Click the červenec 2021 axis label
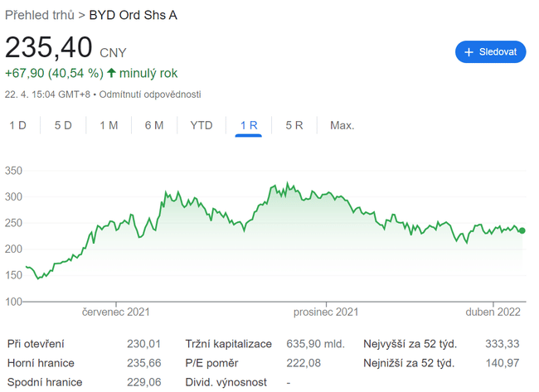The height and width of the screenshot is (392, 539). click(116, 312)
